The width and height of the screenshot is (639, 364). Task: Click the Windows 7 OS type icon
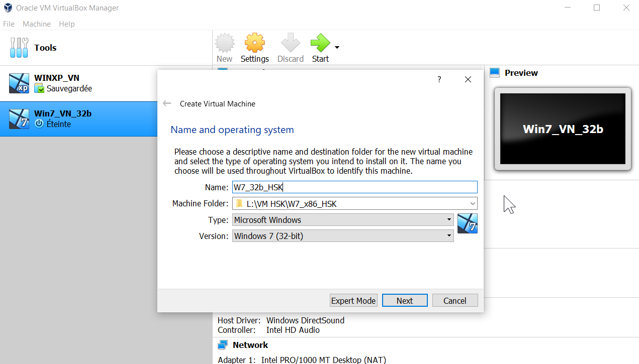[x=468, y=223]
